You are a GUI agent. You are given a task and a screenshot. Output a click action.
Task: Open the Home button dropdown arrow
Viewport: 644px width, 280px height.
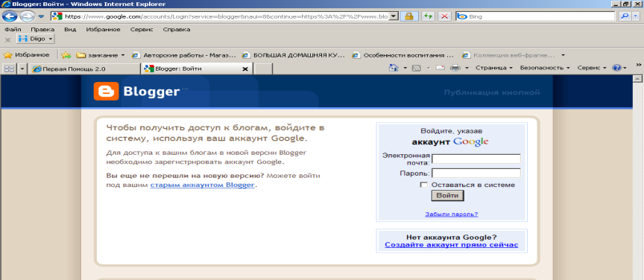[x=405, y=68]
